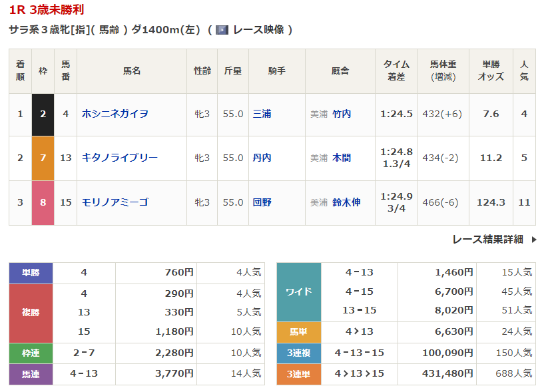
Task: Open the レース映像 race video link
Action: tap(258, 30)
